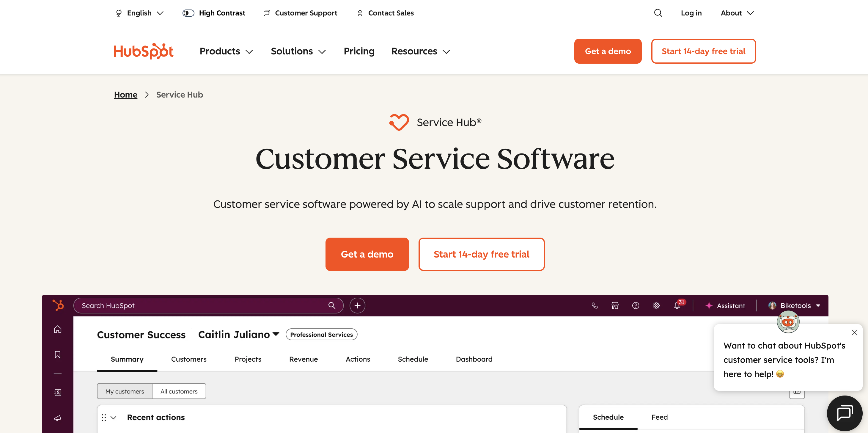
Task: Click the Customer Success title
Action: click(x=141, y=335)
